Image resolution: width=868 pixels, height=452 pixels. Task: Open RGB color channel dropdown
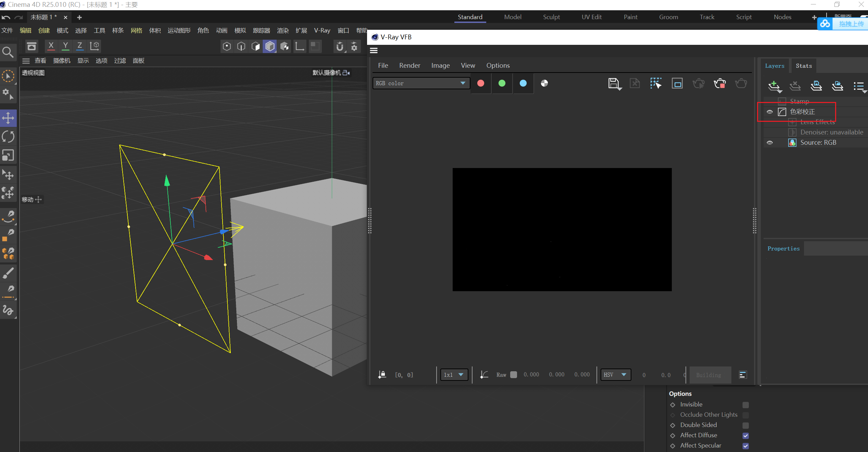click(419, 83)
